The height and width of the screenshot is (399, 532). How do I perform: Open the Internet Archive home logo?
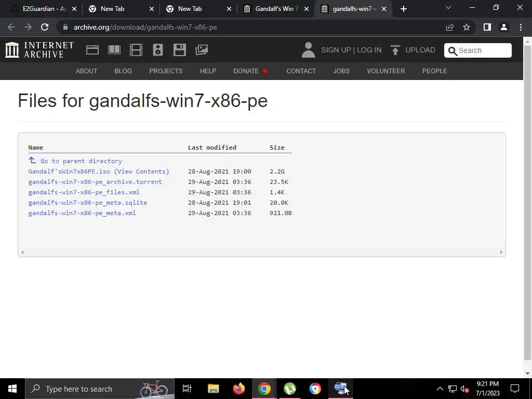39,50
